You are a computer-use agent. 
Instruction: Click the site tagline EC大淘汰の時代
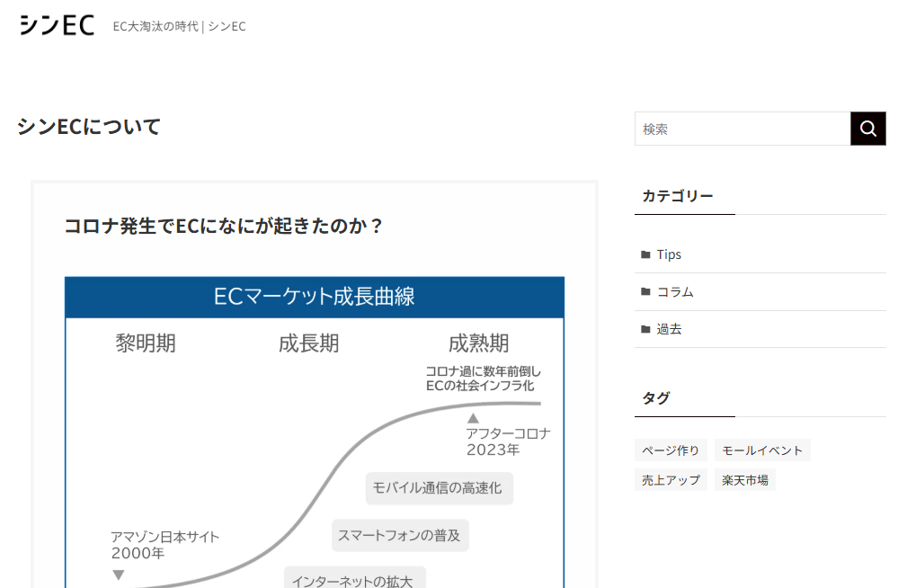178,26
